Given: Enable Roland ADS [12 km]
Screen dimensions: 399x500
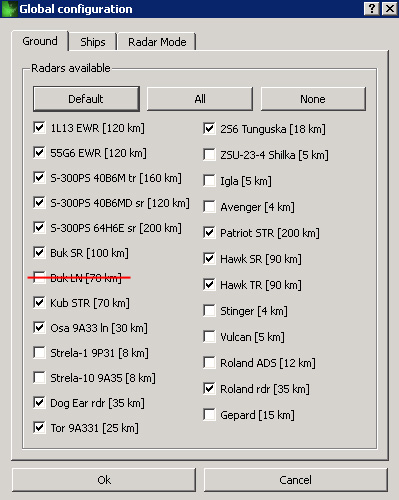Looking at the screenshot, I should pos(209,363).
